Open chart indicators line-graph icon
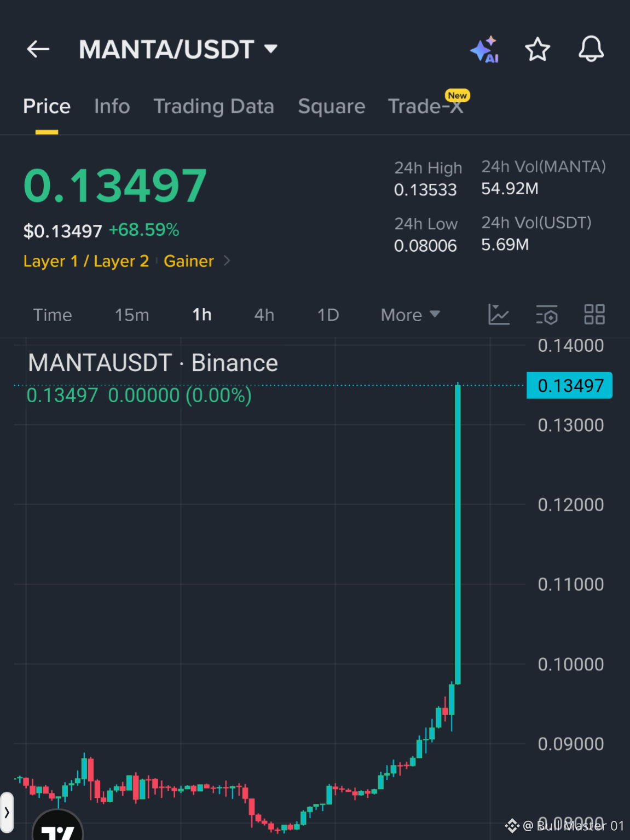 point(499,315)
